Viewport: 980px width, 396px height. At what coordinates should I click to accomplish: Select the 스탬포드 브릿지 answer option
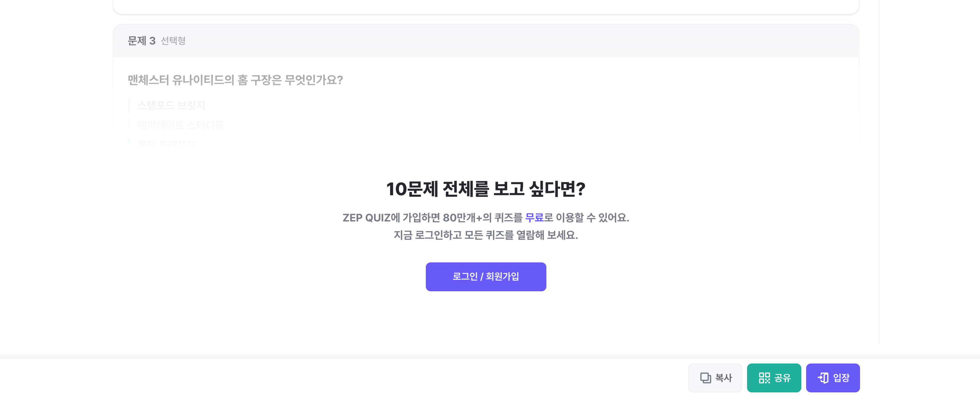pos(171,105)
